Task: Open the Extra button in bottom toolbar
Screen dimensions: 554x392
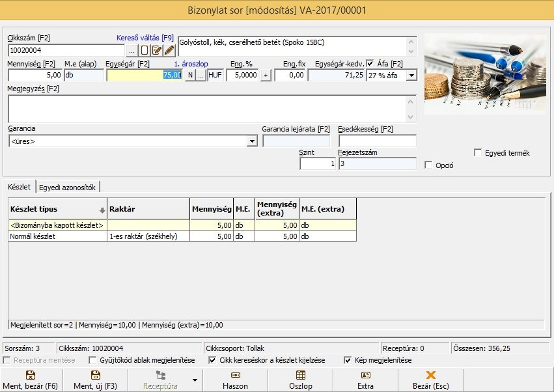Action: [x=365, y=380]
